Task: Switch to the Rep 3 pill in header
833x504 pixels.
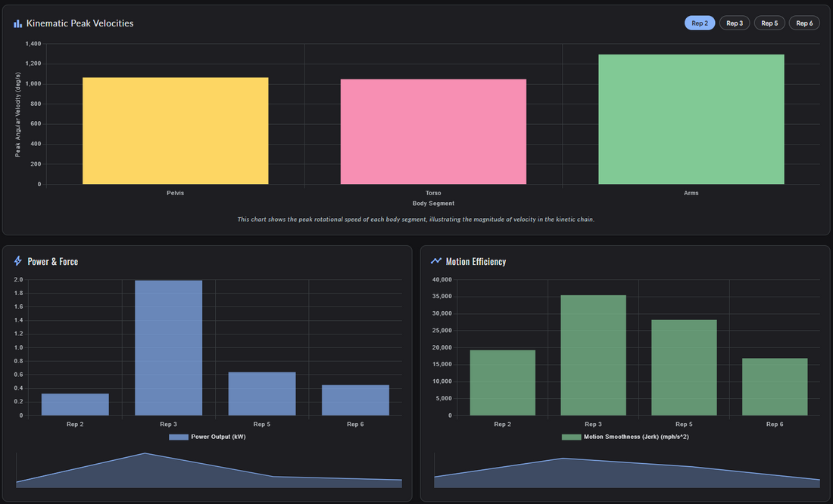Action: 735,23
